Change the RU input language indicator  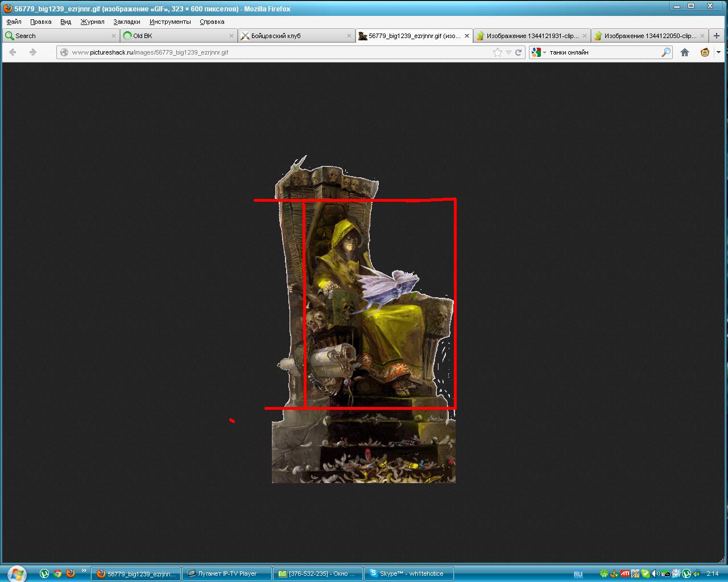coord(578,574)
